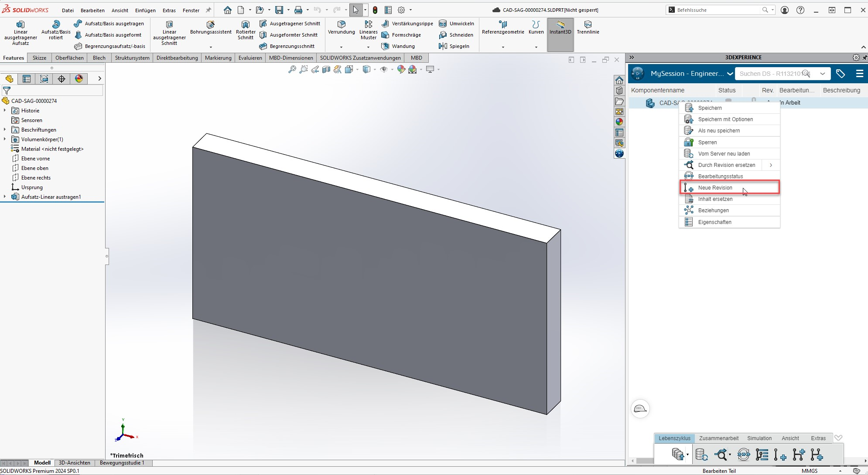
Task: Click the 3DEXPERIENCE compass icon
Action: [x=638, y=74]
